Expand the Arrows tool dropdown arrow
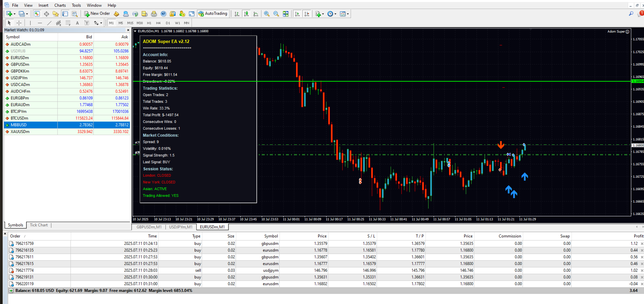Image resolution: width=644 pixels, height=304 pixels. (x=101, y=23)
